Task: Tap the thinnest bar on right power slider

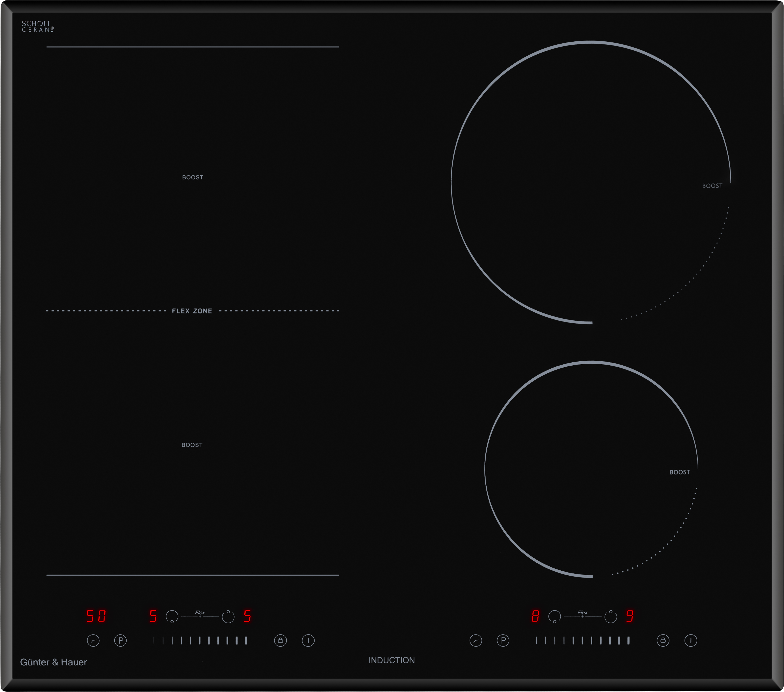Action: click(537, 640)
